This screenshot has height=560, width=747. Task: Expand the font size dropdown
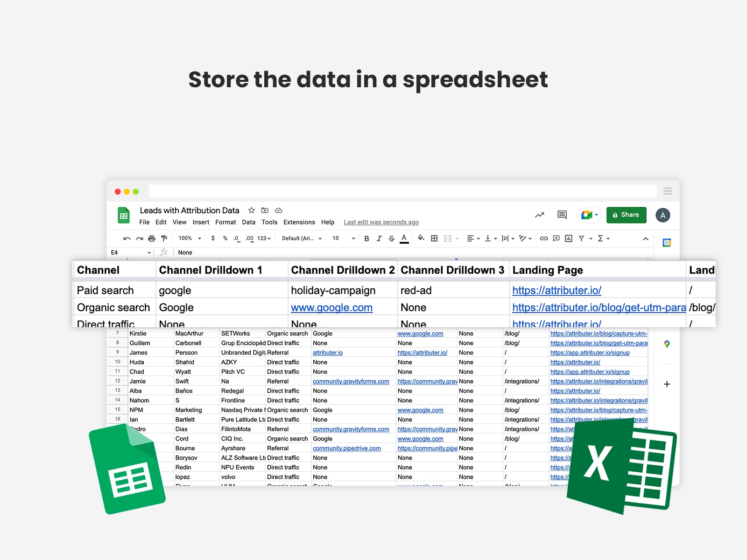pyautogui.click(x=353, y=238)
